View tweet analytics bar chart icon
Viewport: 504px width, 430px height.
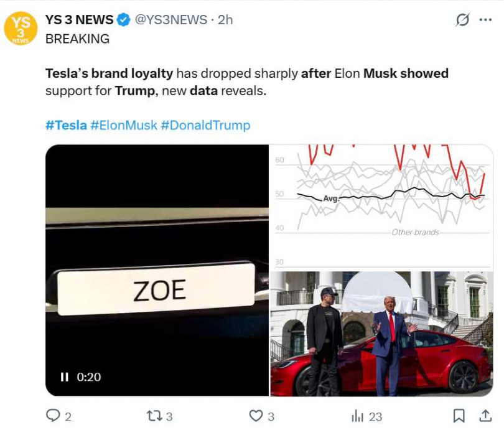(x=357, y=416)
